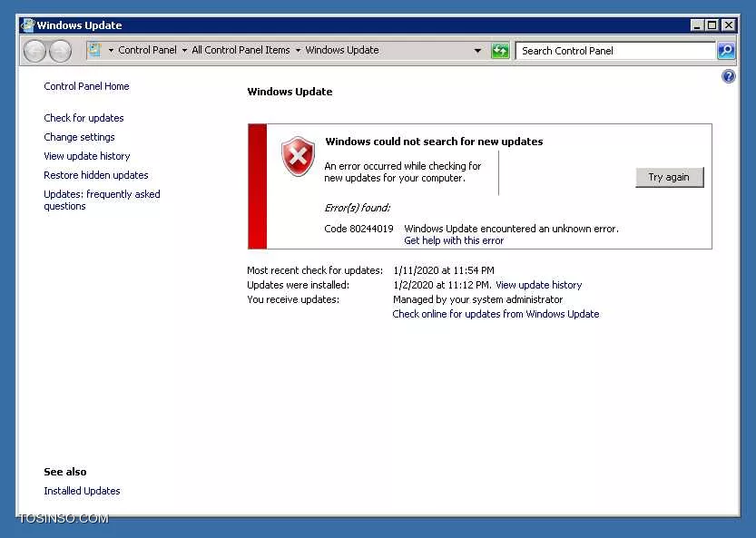The width and height of the screenshot is (756, 538).
Task: Click Check online for updates from Windows Update
Action: click(496, 314)
